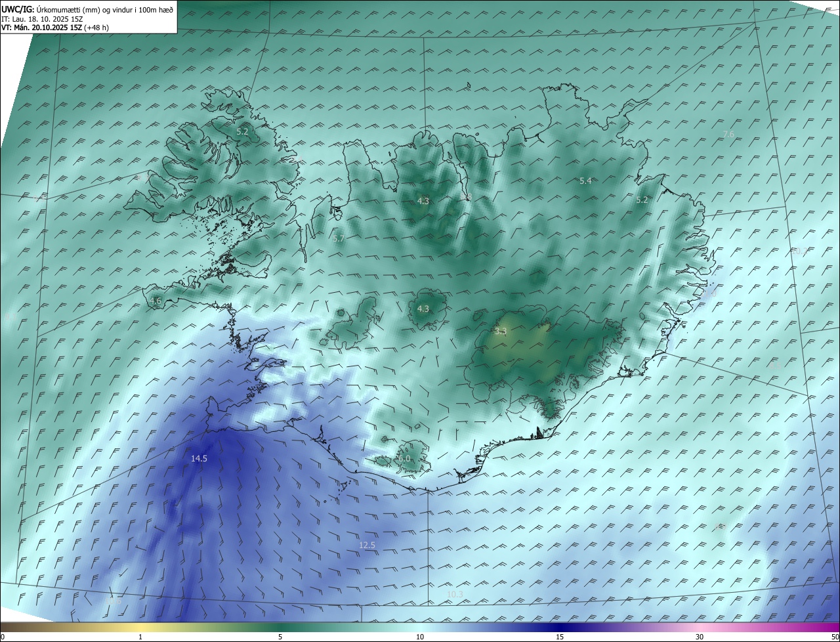
Task: Click the 5.4 value in northeast Iceland
Action: pos(585,181)
